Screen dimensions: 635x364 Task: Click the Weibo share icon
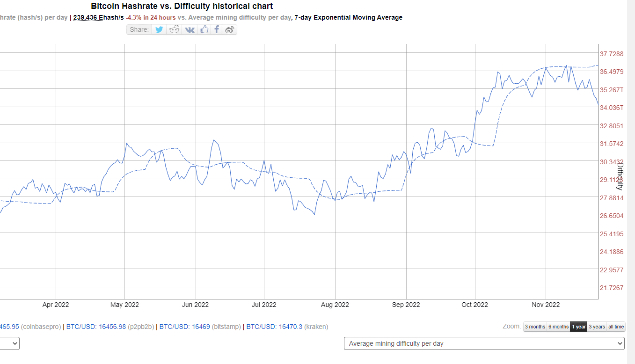[229, 29]
